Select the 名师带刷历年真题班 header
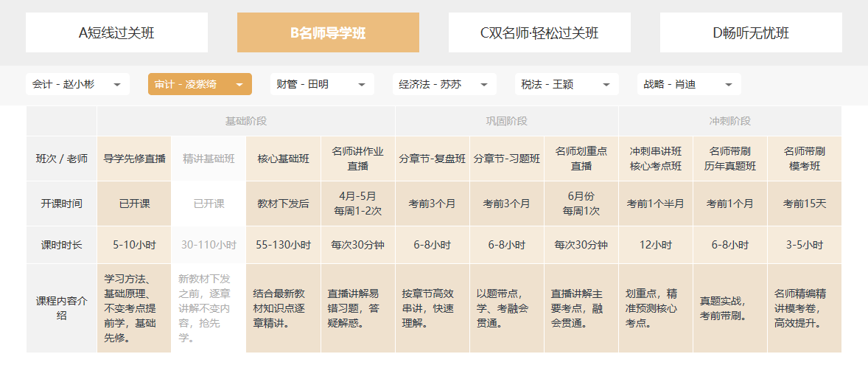 click(729, 159)
